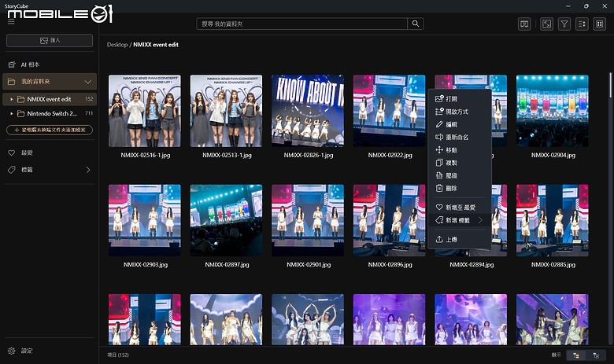Toggle the hamburger sidebar menu
Image resolution: width=614 pixels, height=364 pixels.
[x=11, y=22]
